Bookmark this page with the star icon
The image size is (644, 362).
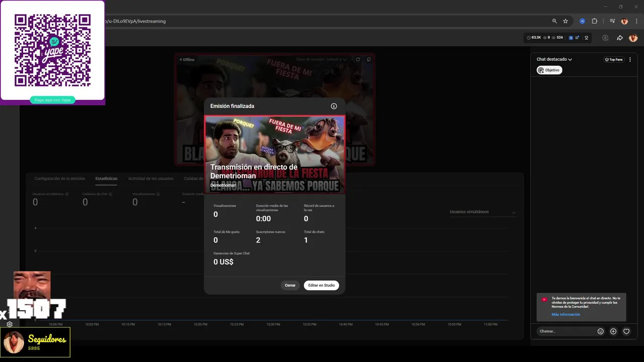[x=566, y=21]
